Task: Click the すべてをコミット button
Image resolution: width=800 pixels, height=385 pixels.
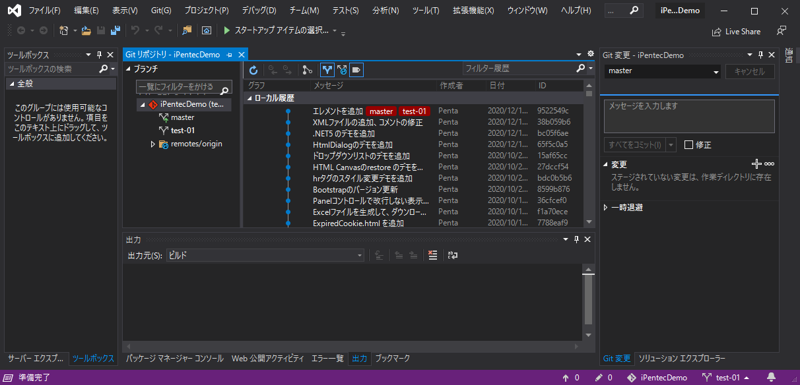Action: 635,145
